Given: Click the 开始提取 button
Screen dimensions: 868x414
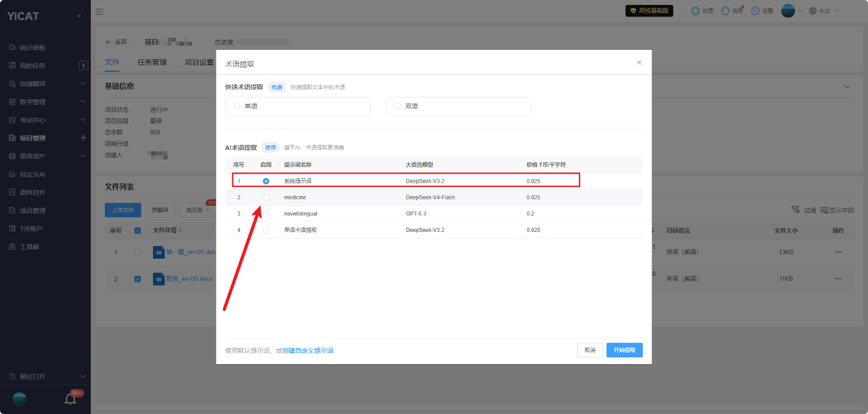Looking at the screenshot, I should [x=624, y=350].
